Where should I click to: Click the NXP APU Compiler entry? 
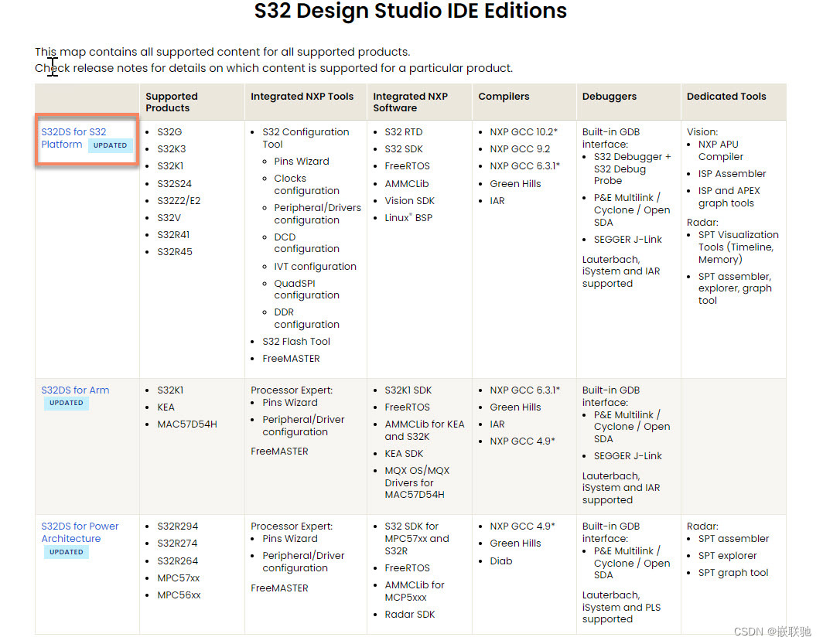pyautogui.click(x=720, y=151)
